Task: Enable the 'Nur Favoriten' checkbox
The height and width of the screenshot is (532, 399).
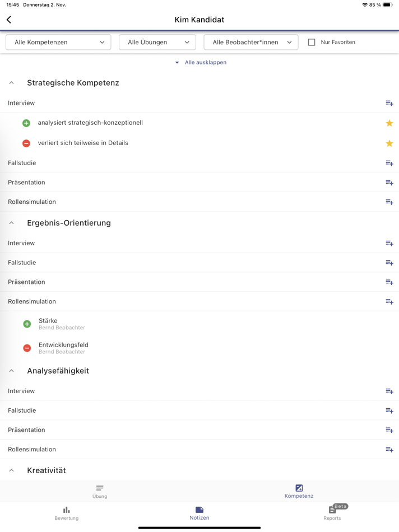Action: pyautogui.click(x=312, y=42)
